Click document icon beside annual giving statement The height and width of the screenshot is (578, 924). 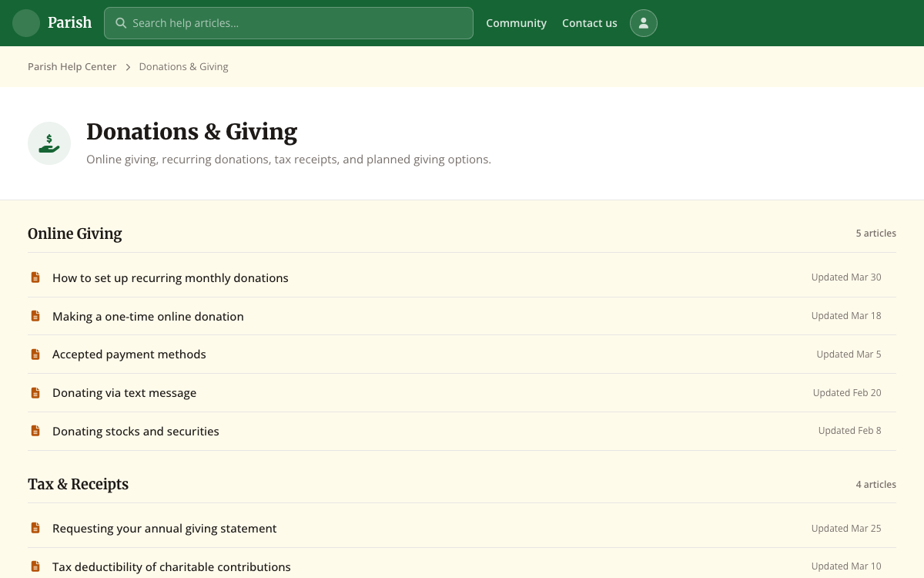[35, 528]
